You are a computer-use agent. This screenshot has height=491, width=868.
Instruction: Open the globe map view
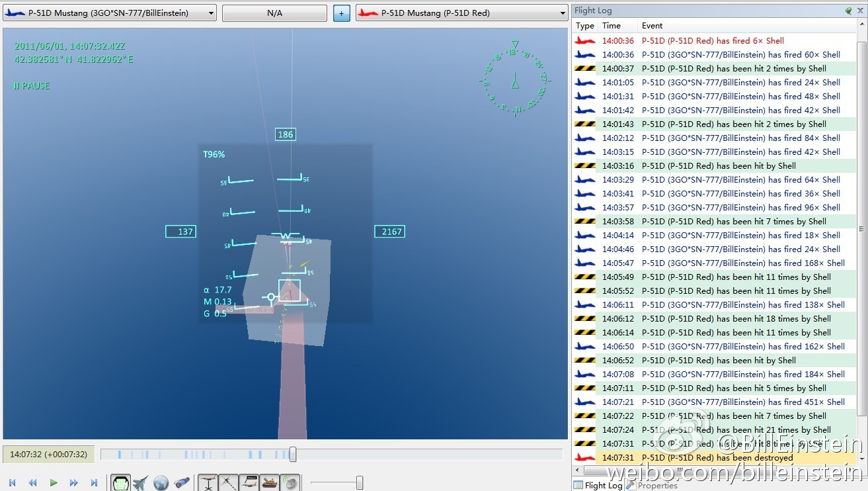click(161, 483)
